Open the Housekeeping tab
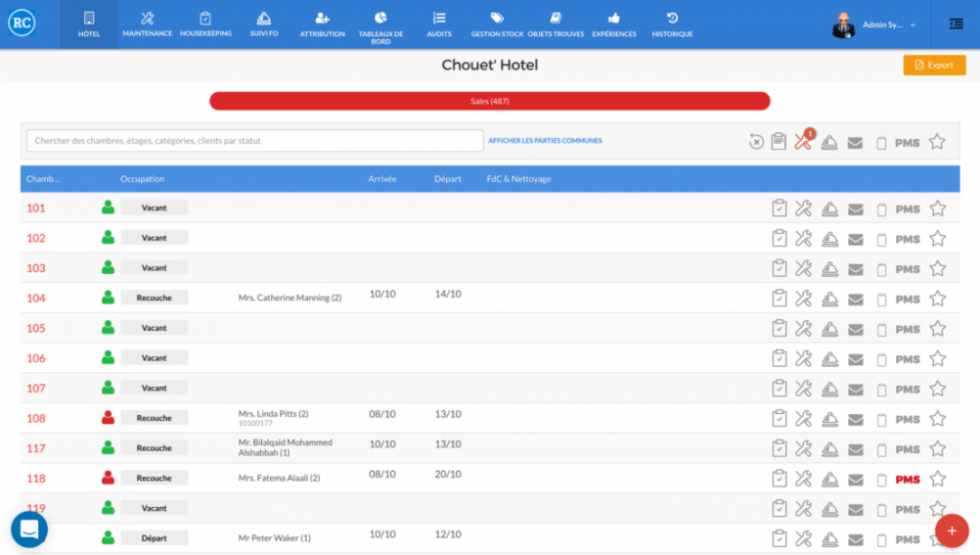980x555 pixels. [x=205, y=24]
